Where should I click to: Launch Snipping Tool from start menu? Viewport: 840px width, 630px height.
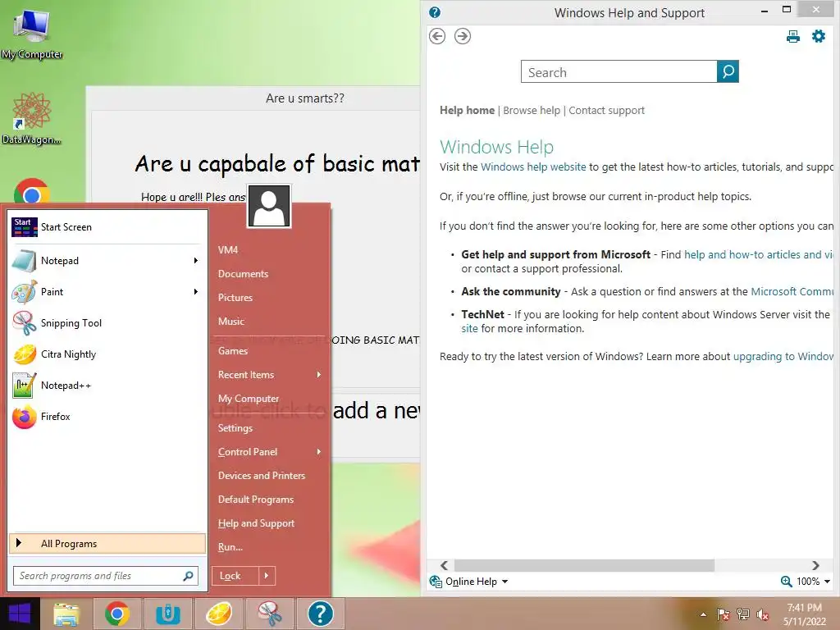(107, 323)
